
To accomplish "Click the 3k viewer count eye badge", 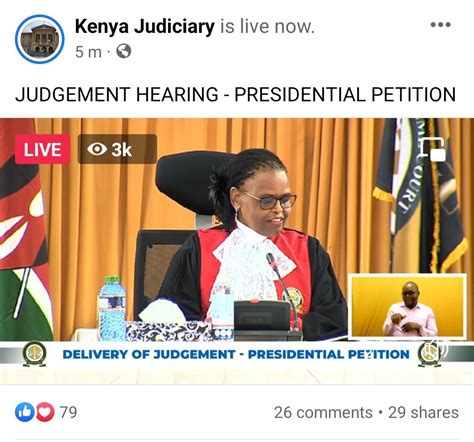I will click(x=117, y=149).
